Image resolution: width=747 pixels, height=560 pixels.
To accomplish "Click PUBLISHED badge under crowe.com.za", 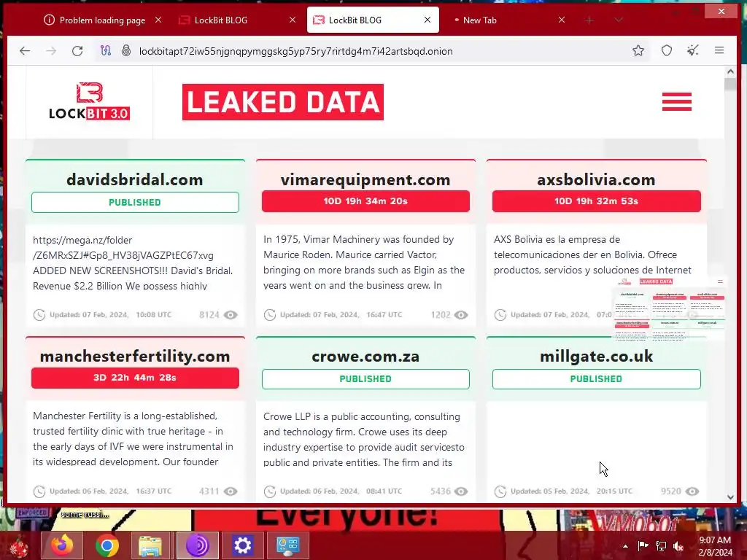I will click(365, 379).
